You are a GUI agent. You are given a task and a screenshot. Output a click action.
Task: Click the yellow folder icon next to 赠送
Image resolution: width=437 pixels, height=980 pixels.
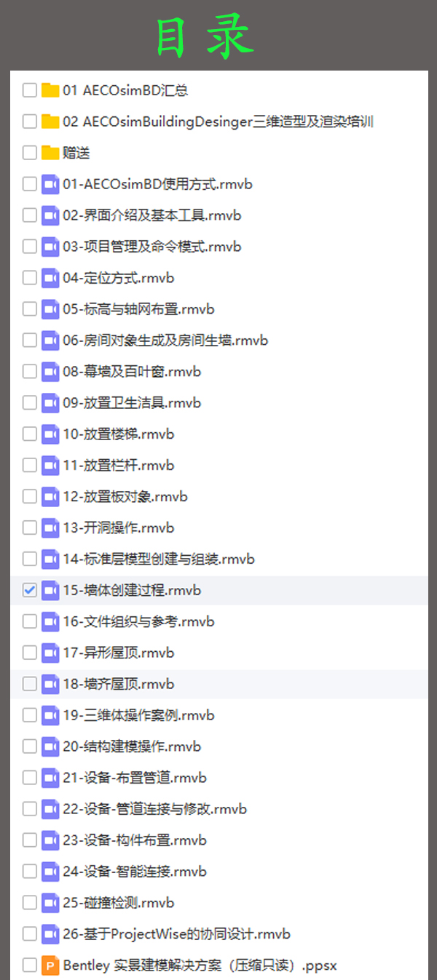click(50, 153)
